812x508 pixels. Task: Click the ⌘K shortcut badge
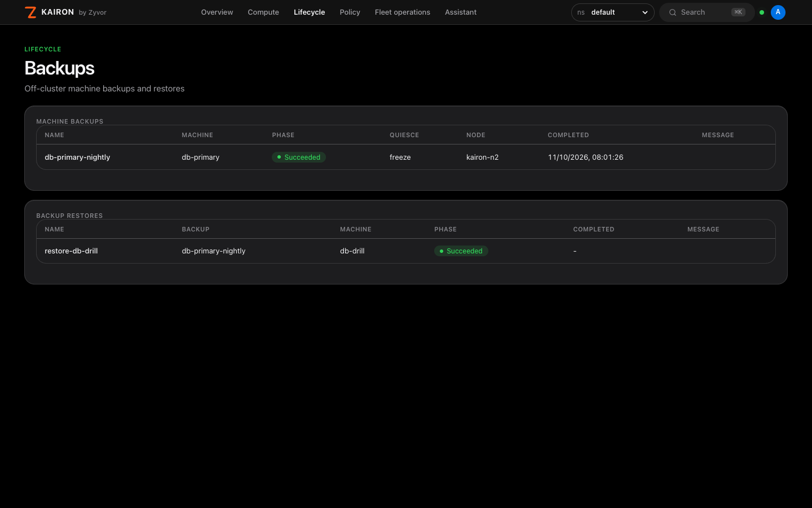[x=738, y=12]
